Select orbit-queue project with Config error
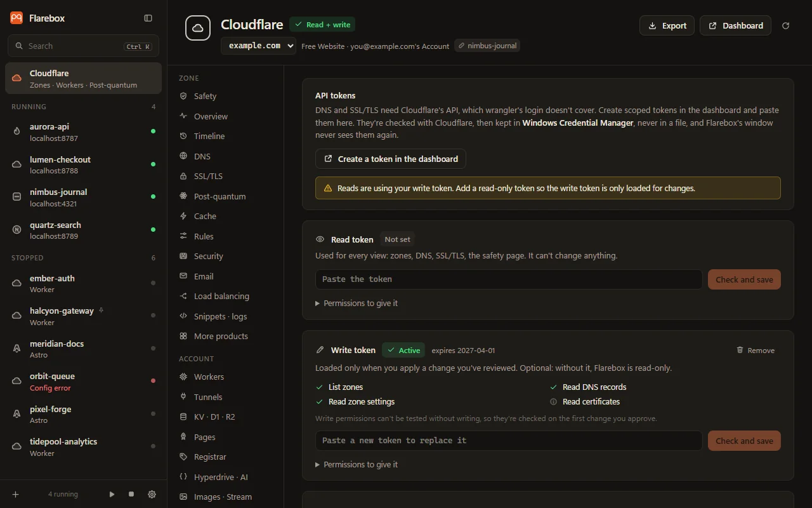The width and height of the screenshot is (812, 508). point(83,382)
